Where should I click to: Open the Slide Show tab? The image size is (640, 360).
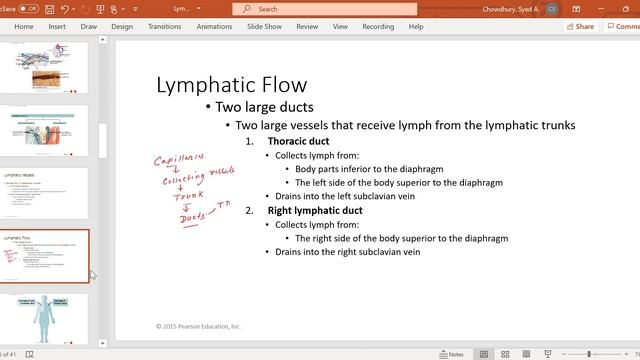click(x=264, y=27)
